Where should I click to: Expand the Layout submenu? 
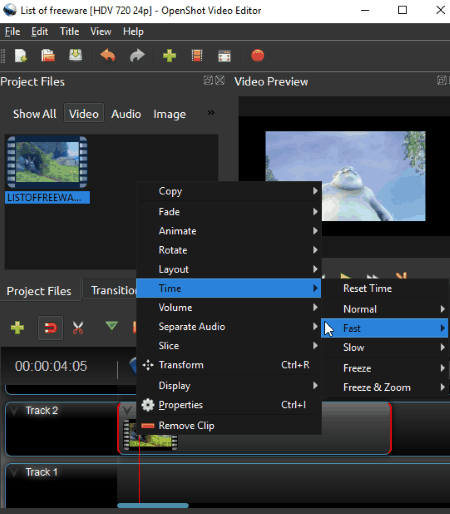(x=229, y=269)
